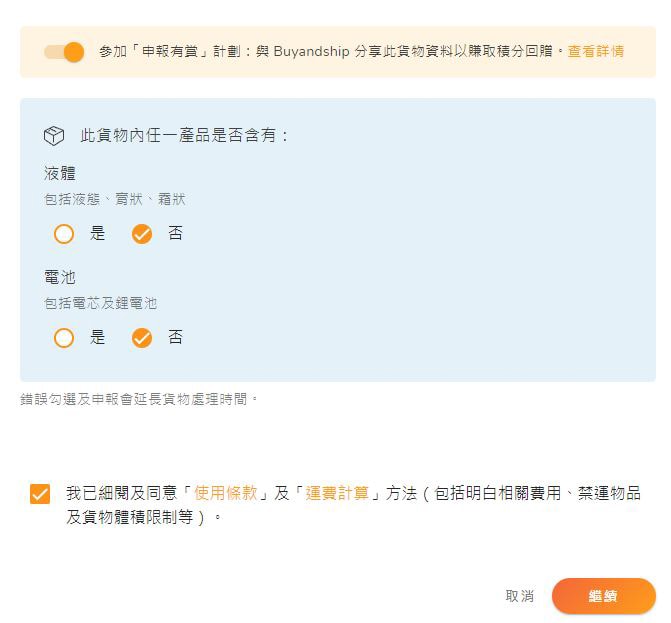Click the 液體 section label
The height and width of the screenshot is (623, 671).
point(60,173)
